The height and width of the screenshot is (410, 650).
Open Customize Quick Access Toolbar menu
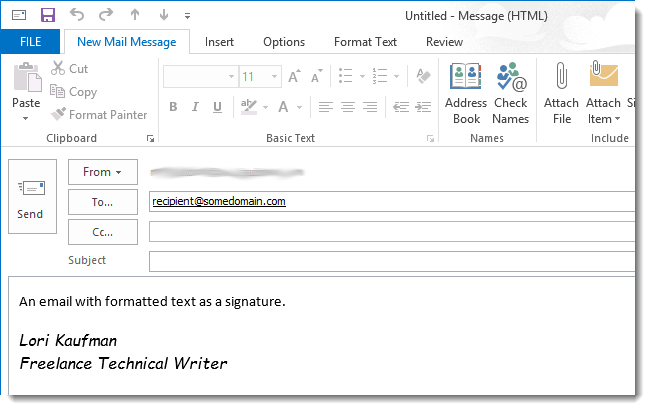point(187,16)
